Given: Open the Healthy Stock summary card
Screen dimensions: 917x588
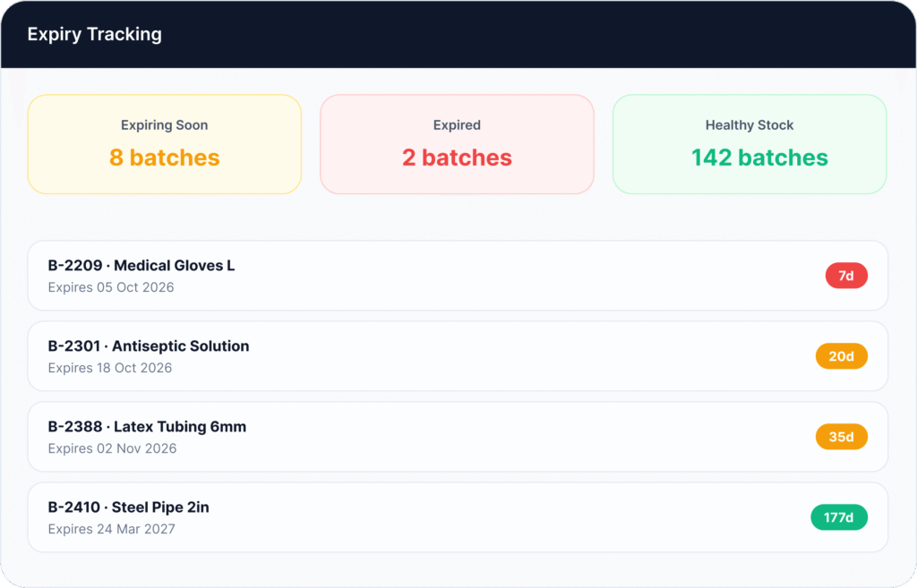Looking at the screenshot, I should click(750, 144).
